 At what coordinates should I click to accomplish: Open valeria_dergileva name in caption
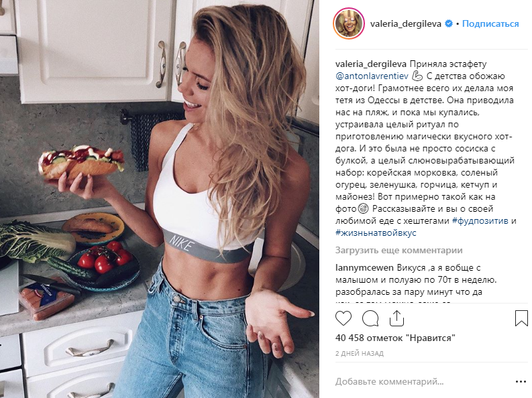[x=371, y=64]
